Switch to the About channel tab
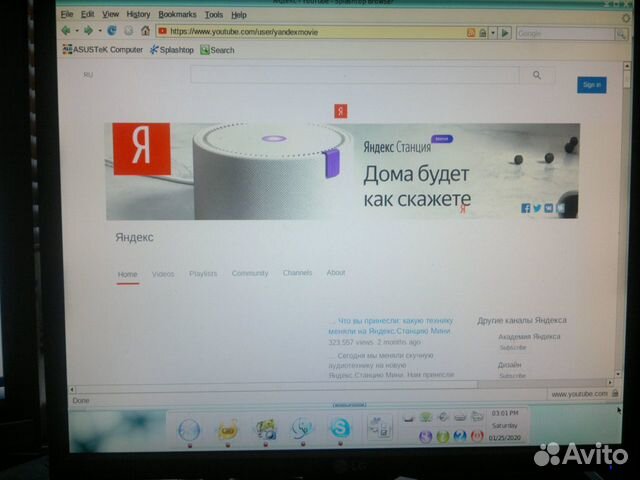Image resolution: width=640 pixels, height=480 pixels. [336, 272]
